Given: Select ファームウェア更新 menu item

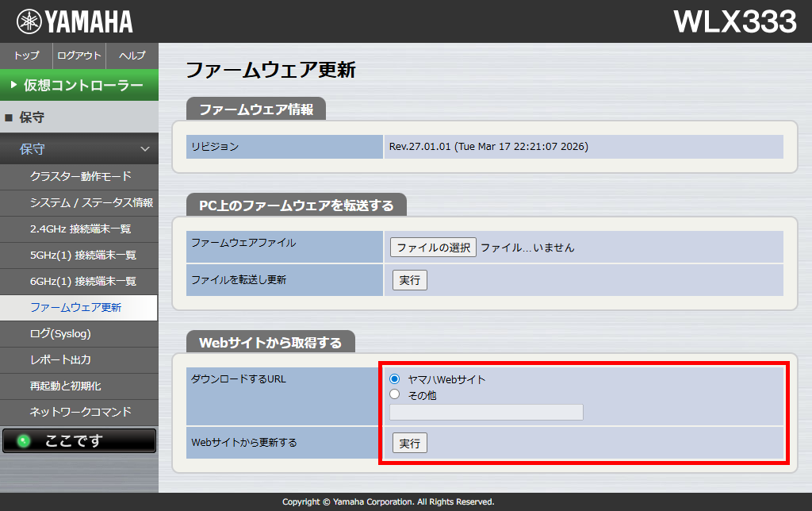Looking at the screenshot, I should pyautogui.click(x=79, y=308).
